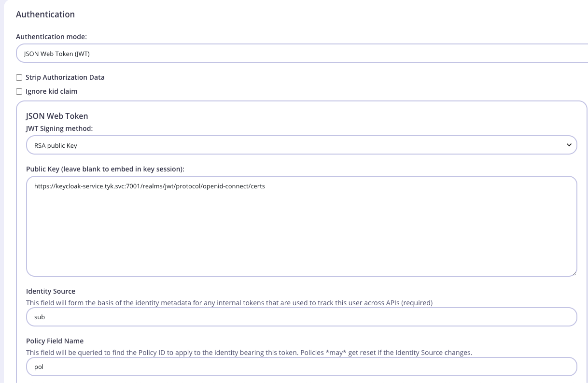The image size is (588, 383).
Task: Enable the Strip Authorization Data checkbox
Action: [19, 77]
